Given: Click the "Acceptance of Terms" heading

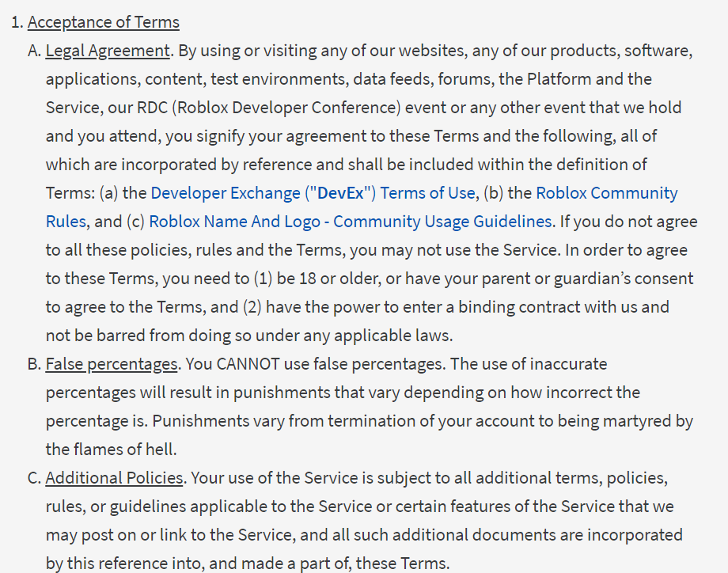Looking at the screenshot, I should click(104, 22).
